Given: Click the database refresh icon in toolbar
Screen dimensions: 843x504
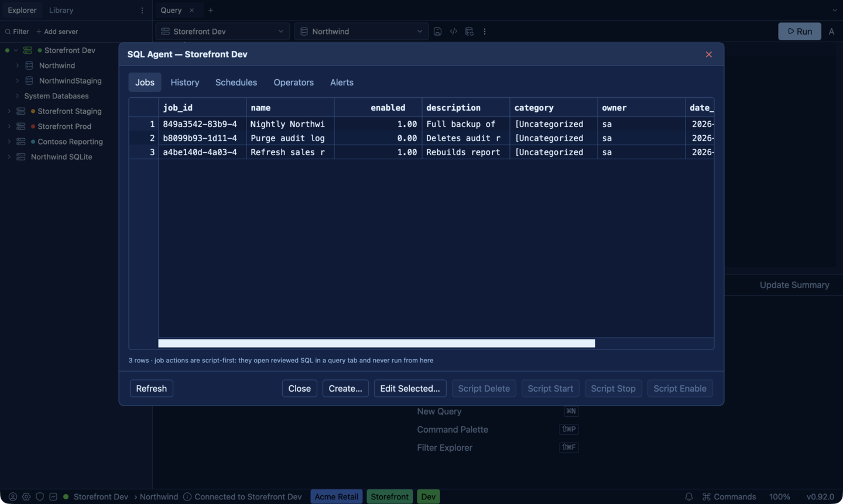Looking at the screenshot, I should point(470,32).
